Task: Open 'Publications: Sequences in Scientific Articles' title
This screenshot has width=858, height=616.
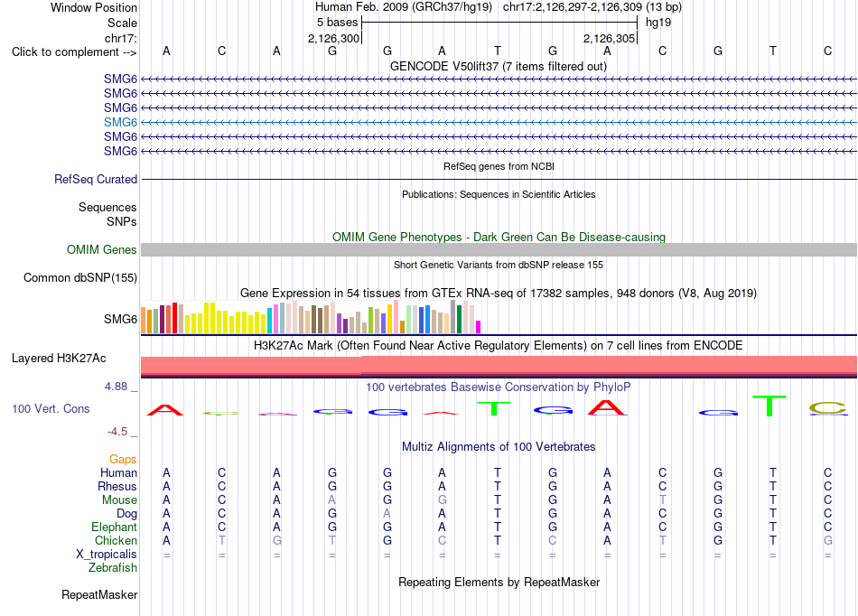Action: [499, 194]
